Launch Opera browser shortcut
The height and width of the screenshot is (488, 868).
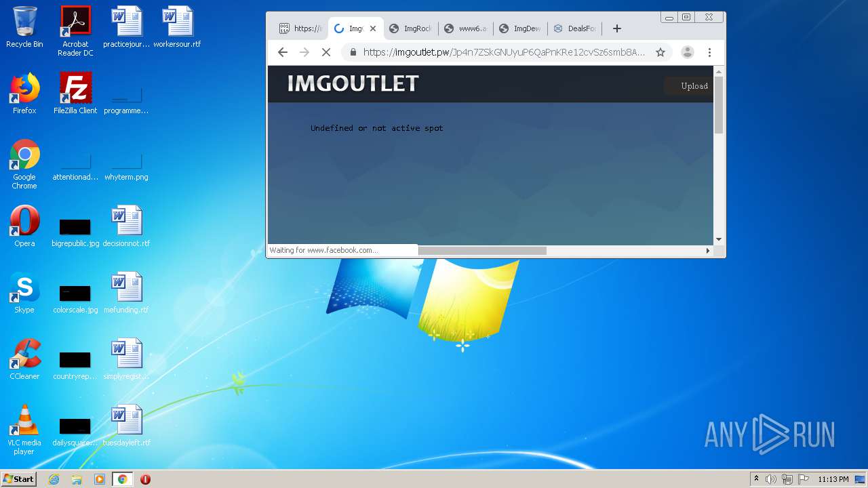24,226
